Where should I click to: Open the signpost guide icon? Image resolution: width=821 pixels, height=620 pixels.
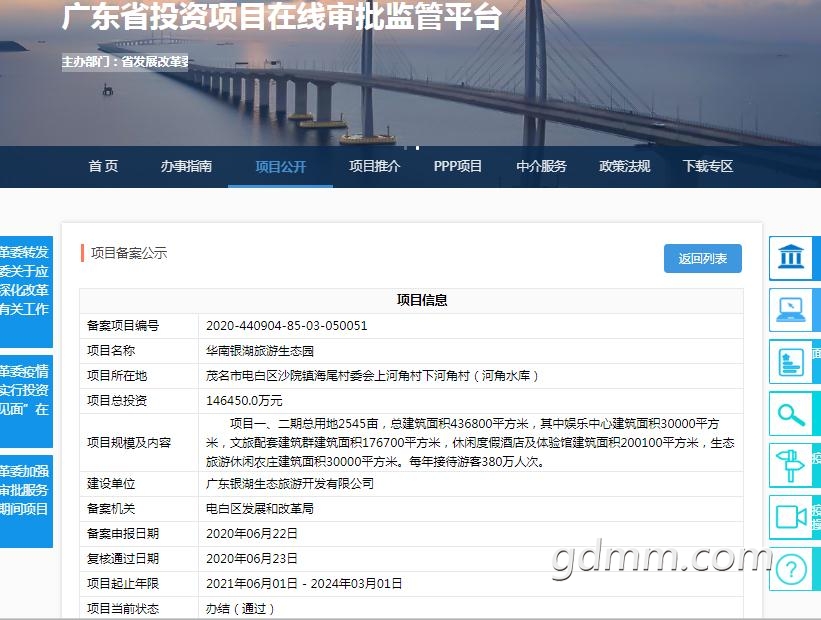[x=791, y=465]
